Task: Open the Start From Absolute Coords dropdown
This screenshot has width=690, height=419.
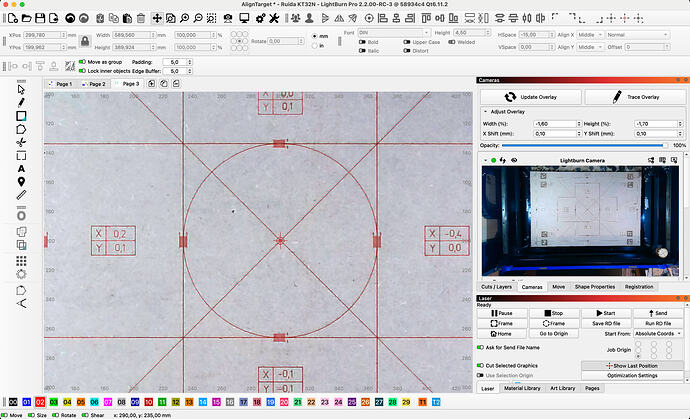Action: 658,334
